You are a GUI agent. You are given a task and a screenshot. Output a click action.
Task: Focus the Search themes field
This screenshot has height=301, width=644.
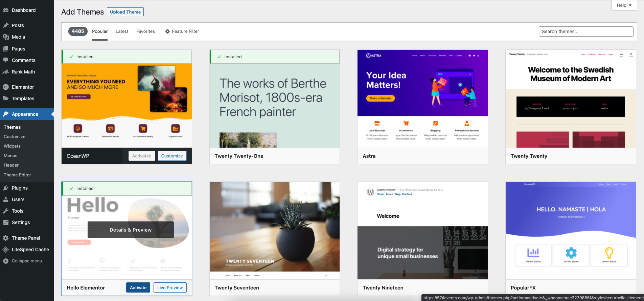pyautogui.click(x=586, y=31)
